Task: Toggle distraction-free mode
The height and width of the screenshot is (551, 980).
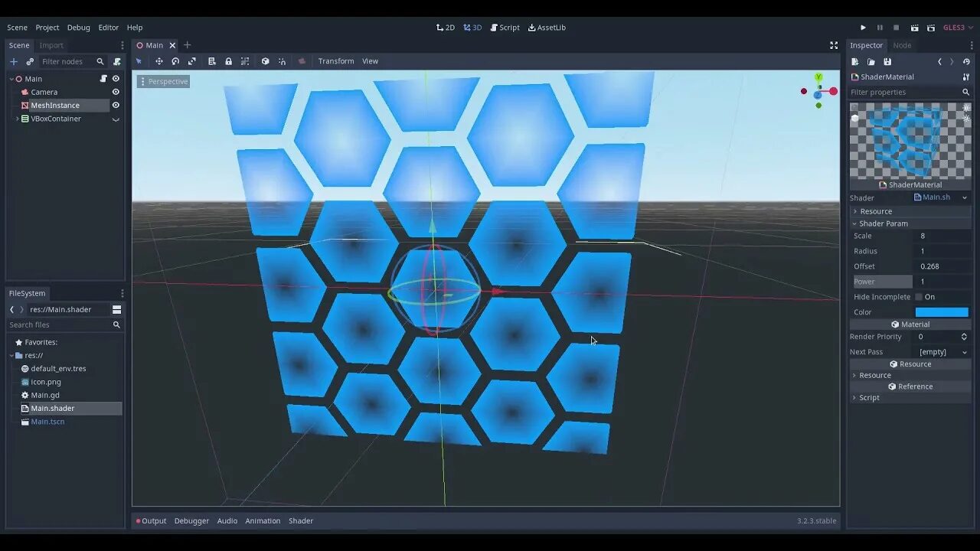Action: coord(834,45)
